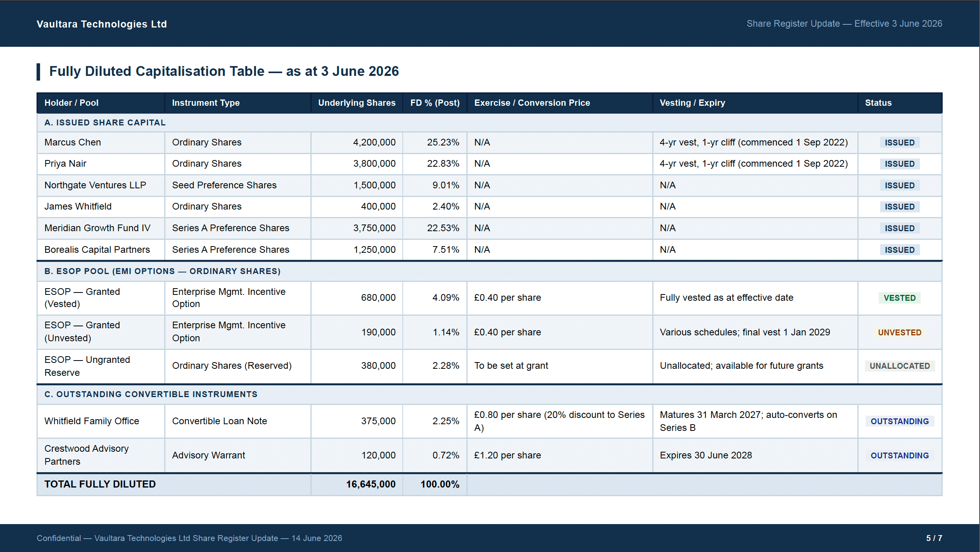Select the Northgate Ventures LLP holder cell
The image size is (980, 552).
(x=101, y=185)
